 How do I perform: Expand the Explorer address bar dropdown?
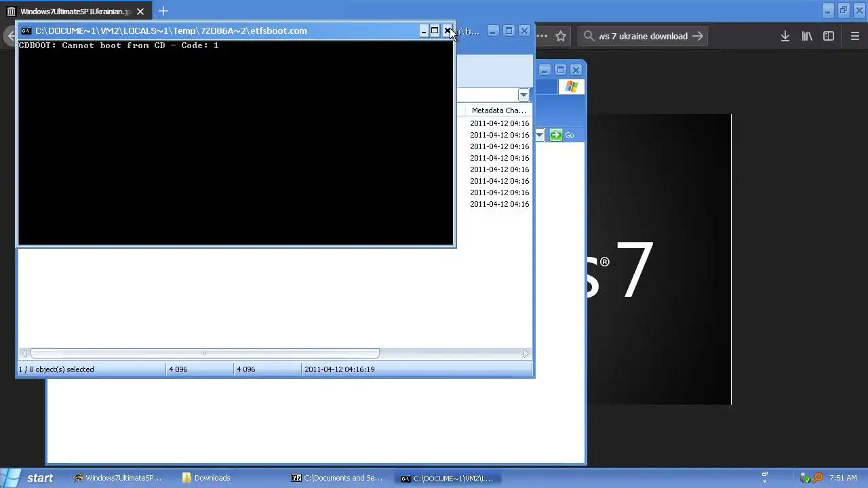point(540,135)
